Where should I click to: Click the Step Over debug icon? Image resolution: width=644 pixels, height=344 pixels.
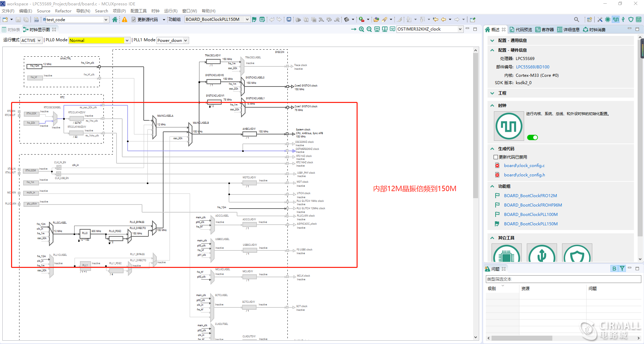pyautogui.click(x=329, y=19)
